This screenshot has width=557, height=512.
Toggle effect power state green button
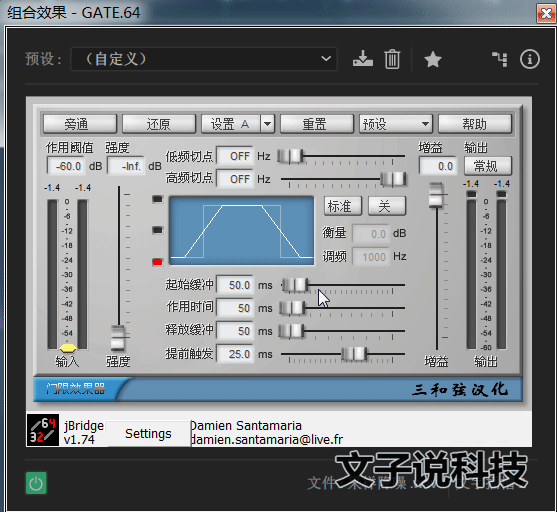36,483
